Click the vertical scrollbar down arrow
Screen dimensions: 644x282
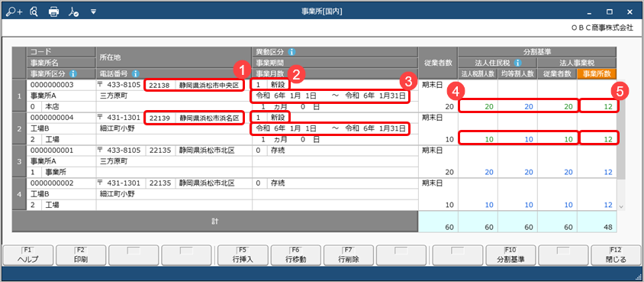click(x=621, y=206)
